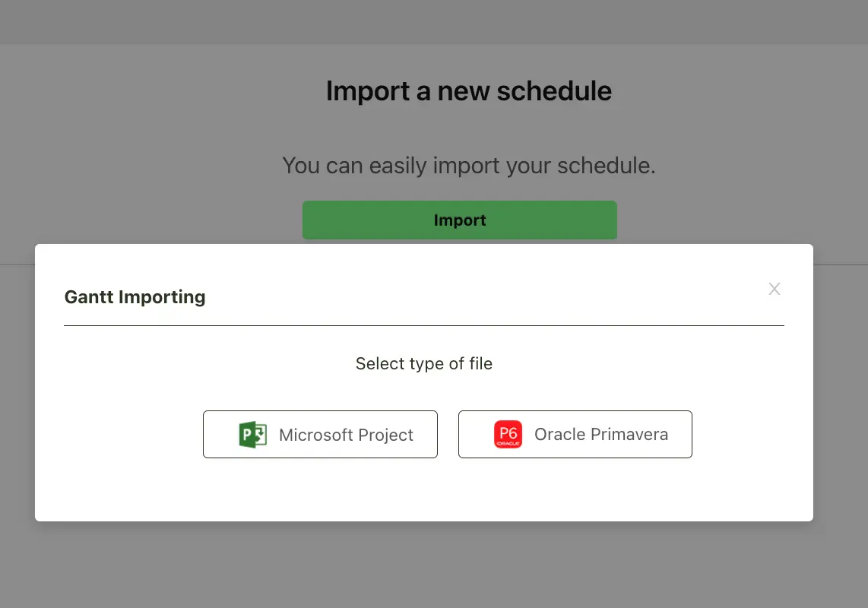The width and height of the screenshot is (868, 608).
Task: Click the word schedule in the heading
Action: pyautogui.click(x=554, y=90)
